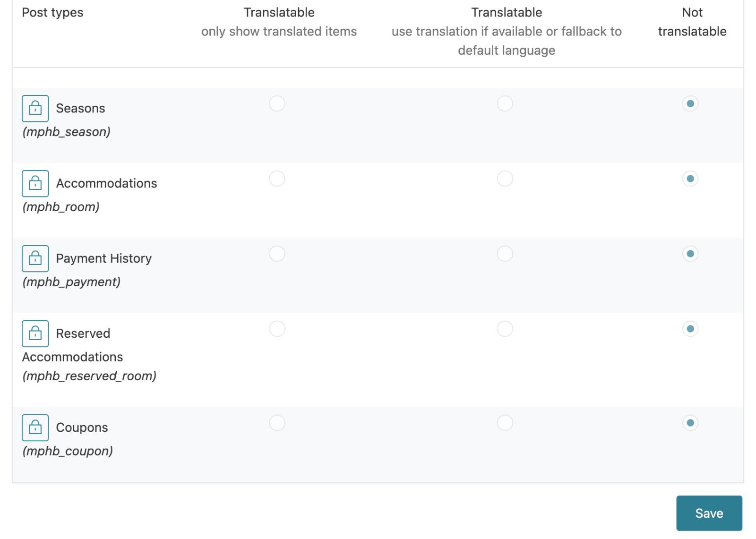Select Not translatable for Payment History

(690, 254)
